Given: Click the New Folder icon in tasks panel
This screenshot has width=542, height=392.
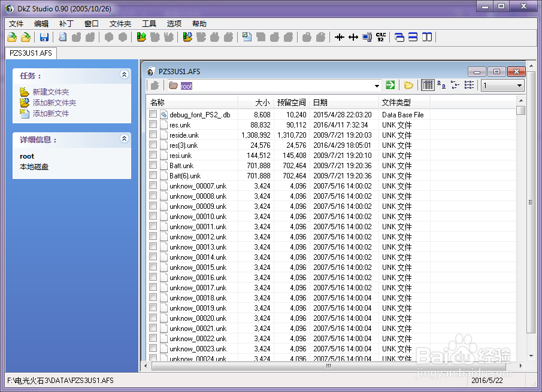Looking at the screenshot, I should [24, 92].
